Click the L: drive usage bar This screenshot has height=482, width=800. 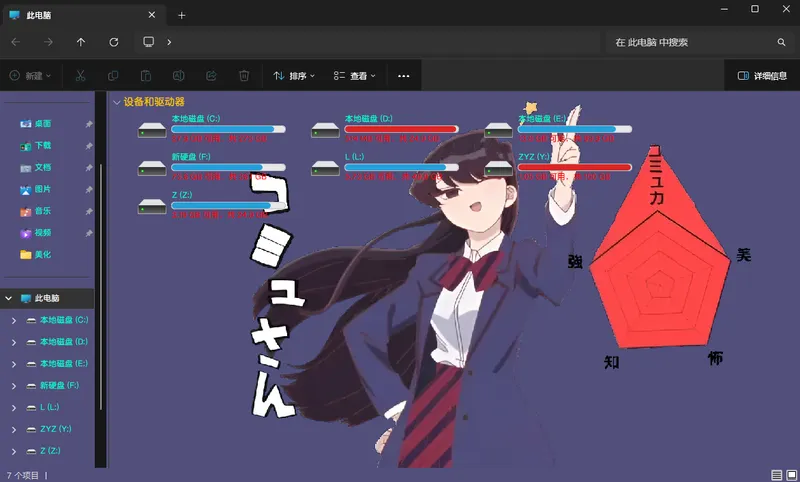click(x=402, y=167)
